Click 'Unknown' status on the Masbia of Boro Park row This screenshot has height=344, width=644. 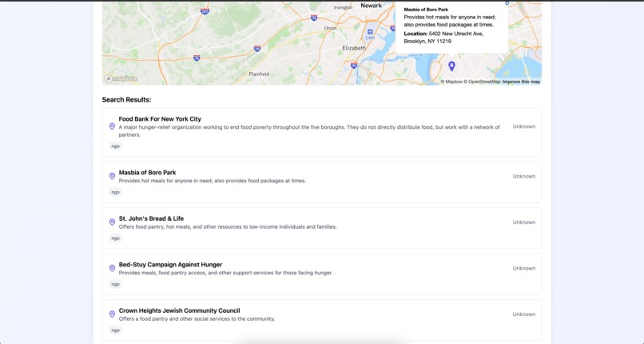pos(523,176)
